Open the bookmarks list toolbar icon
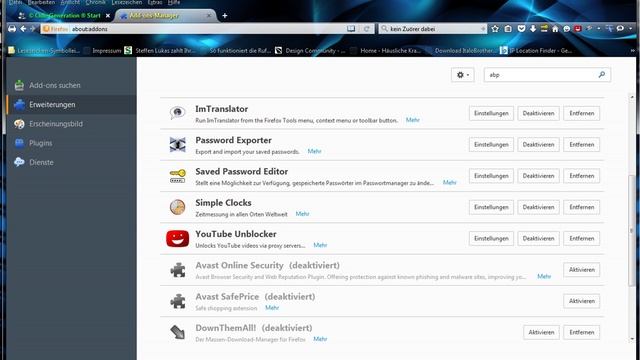Image resolution: width=640 pixels, height=360 pixels. 508,29
